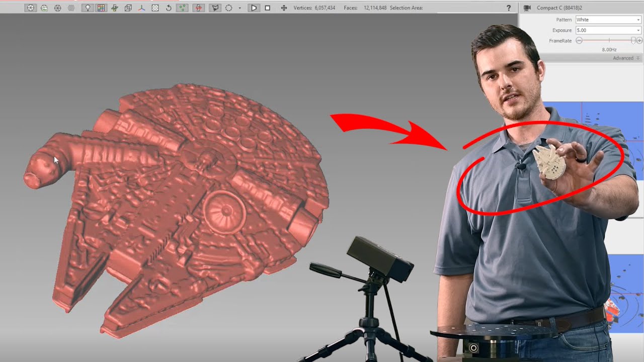
Task: Increase FrameRate with the plus button
Action: coord(639,40)
